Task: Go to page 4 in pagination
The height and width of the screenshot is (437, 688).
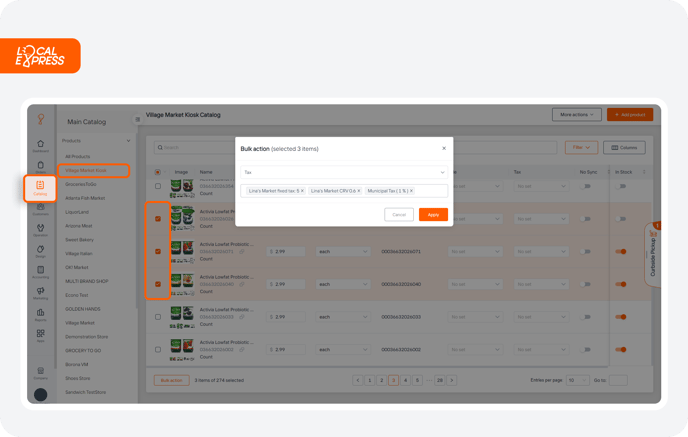Action: tap(405, 380)
